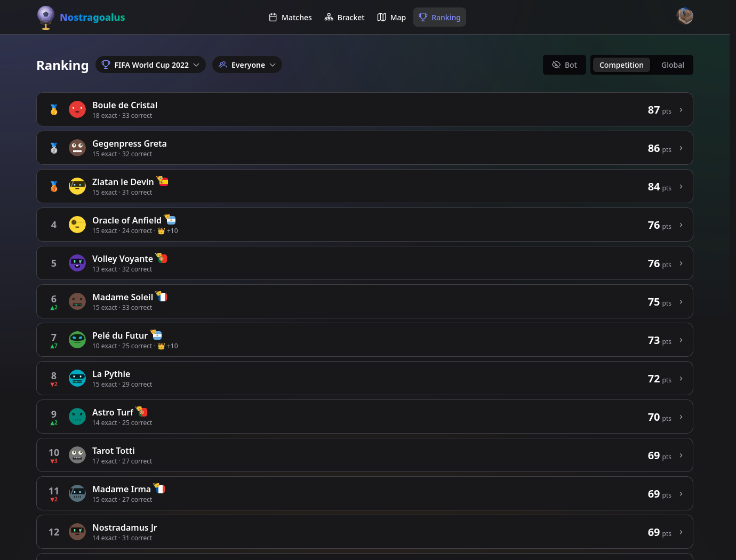Click Volley Voyante's purple avatar
Screen dimensions: 736x560
(x=77, y=263)
